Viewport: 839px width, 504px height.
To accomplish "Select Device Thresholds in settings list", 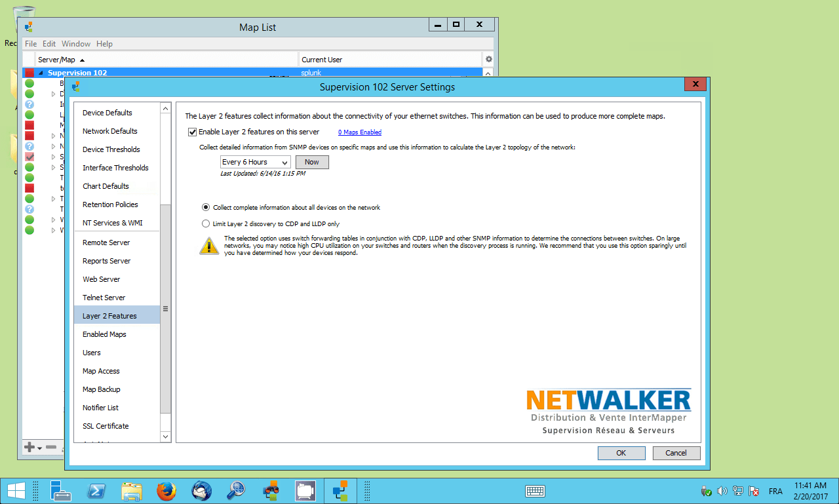I will [x=111, y=149].
